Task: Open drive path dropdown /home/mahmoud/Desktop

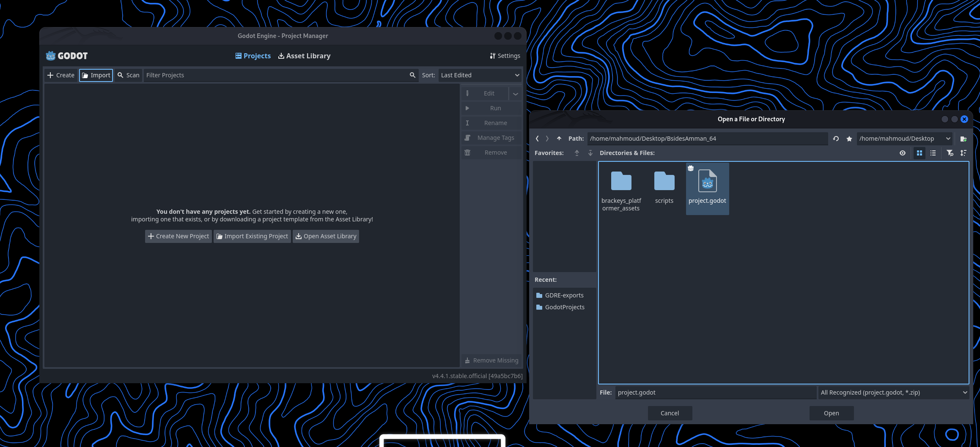Action: click(905, 139)
